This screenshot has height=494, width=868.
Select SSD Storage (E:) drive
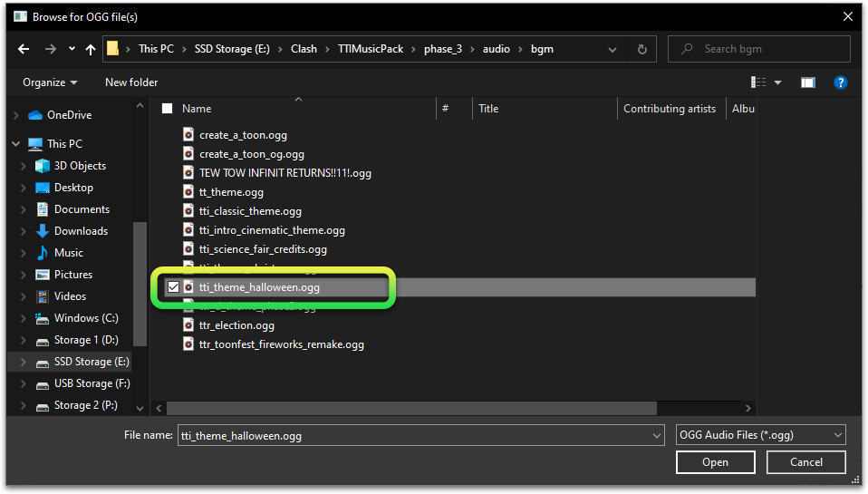(x=92, y=362)
